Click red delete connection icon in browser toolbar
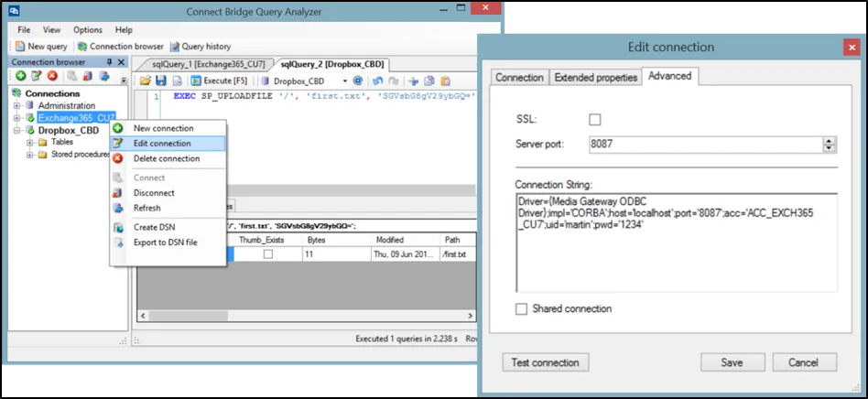 tap(52, 76)
